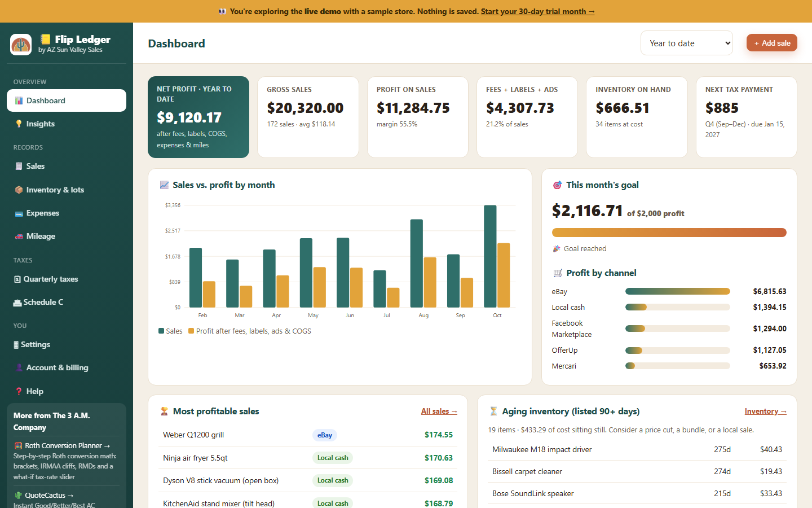Click the eBay tag on Weber Q1200 grill

(325, 435)
